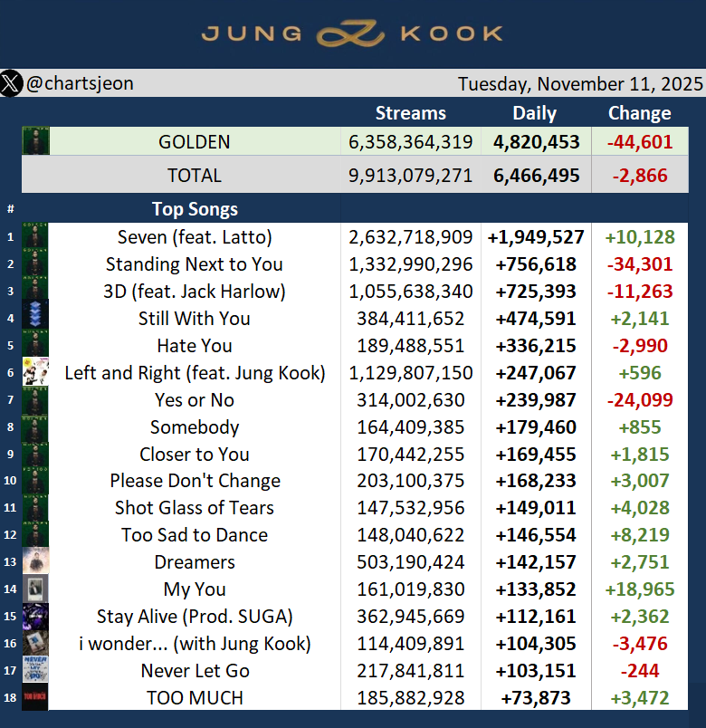Select TOO MUCH daily +73,873
This screenshot has height=728, width=706.
pos(536,698)
